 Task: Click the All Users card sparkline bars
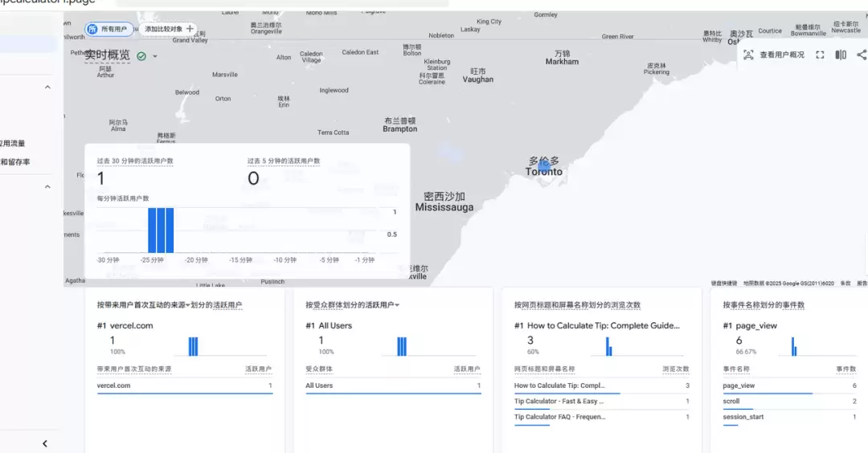[402, 346]
